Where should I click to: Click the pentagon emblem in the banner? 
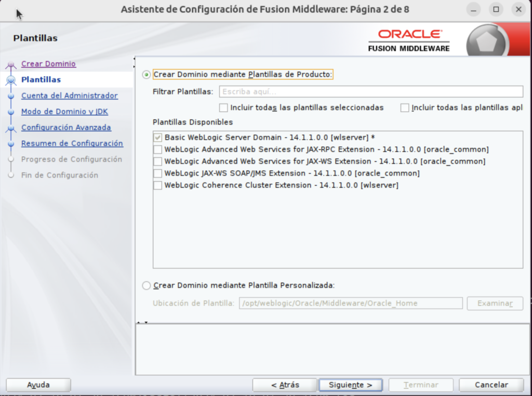(x=487, y=40)
